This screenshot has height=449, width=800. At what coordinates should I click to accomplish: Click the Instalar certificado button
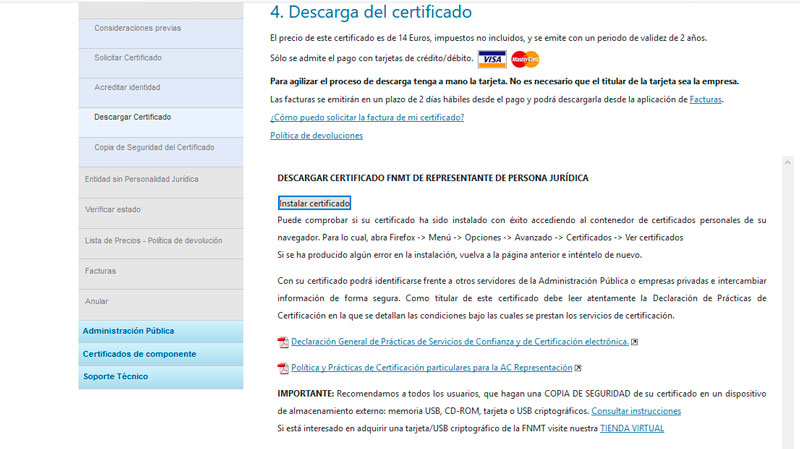314,203
